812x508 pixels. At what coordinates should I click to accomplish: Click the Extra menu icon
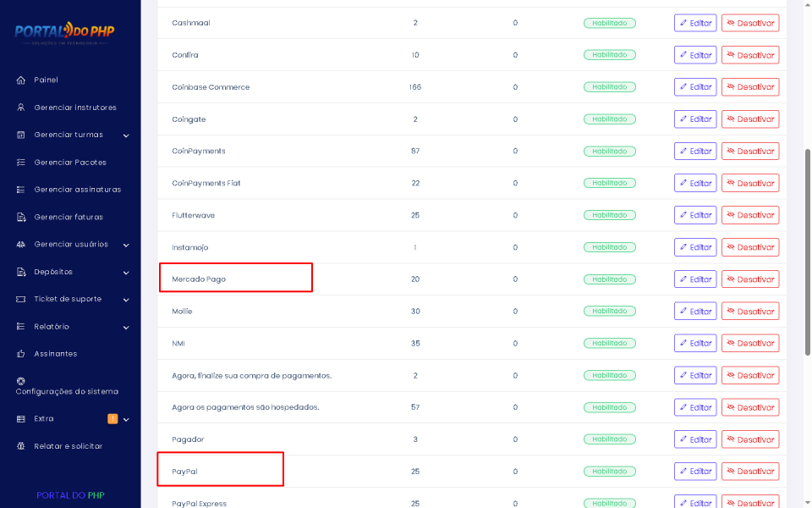click(20, 419)
